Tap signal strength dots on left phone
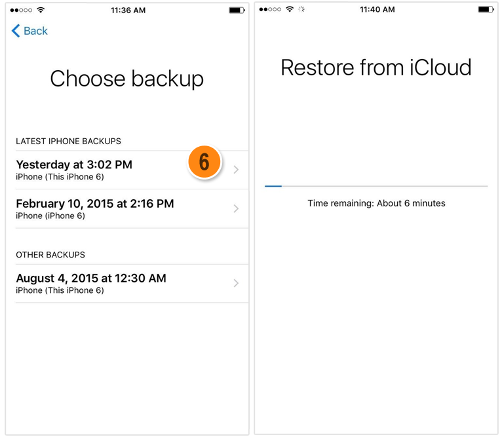The height and width of the screenshot is (441, 504). [21, 10]
